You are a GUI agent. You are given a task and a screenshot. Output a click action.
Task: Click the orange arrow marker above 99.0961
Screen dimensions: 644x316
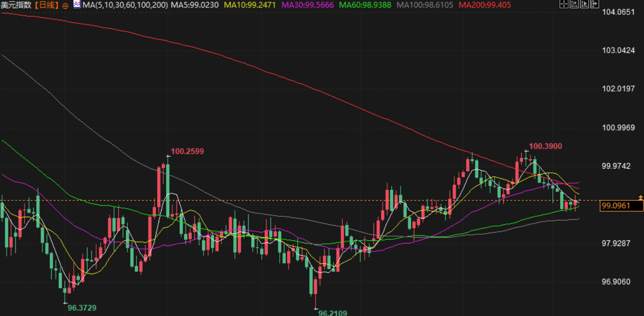tap(640, 197)
